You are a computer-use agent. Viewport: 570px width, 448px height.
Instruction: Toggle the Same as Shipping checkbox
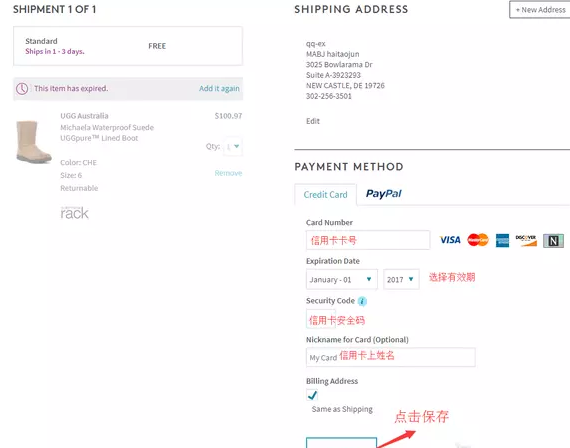pos(312,395)
